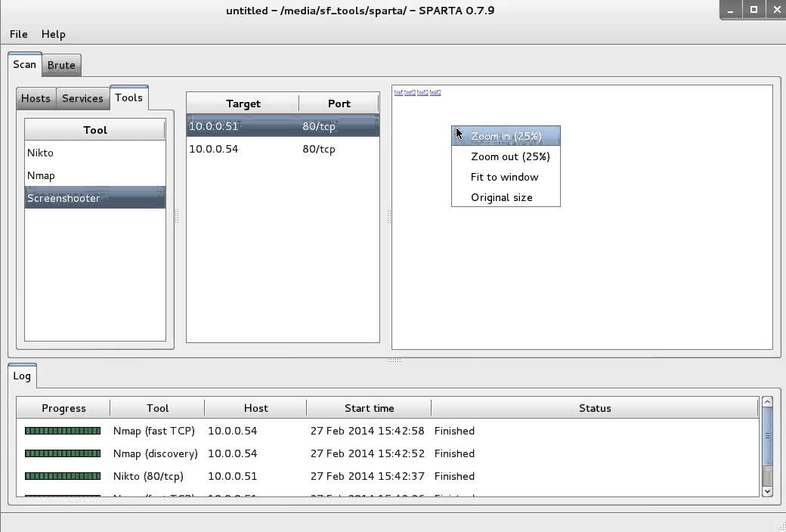Switch to the Brute tab

tap(61, 65)
